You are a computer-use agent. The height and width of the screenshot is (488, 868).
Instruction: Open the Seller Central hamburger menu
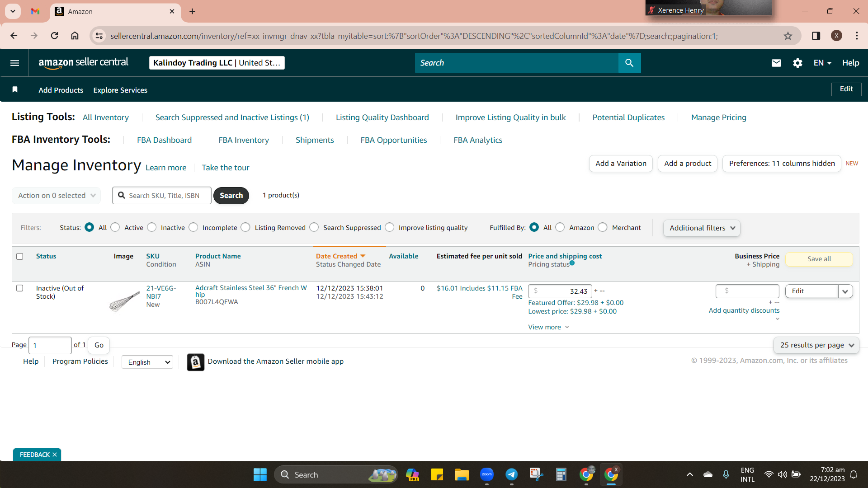pyautogui.click(x=14, y=63)
